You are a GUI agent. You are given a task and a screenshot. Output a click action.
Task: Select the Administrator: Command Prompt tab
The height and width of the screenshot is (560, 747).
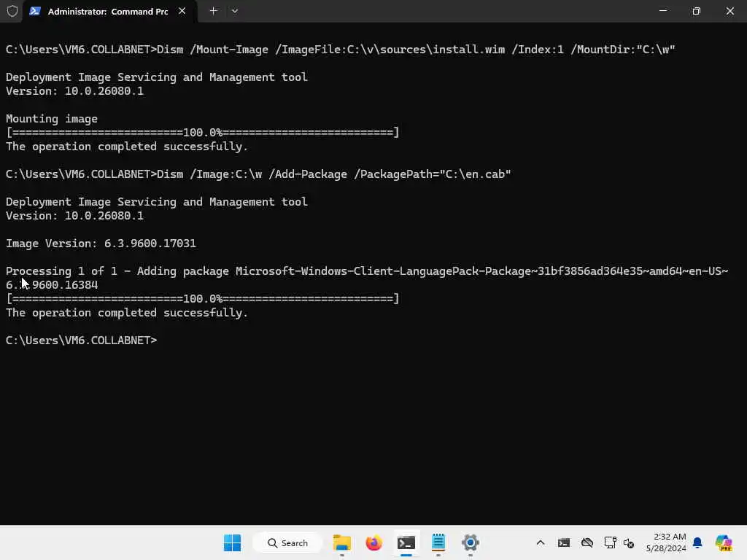click(108, 12)
